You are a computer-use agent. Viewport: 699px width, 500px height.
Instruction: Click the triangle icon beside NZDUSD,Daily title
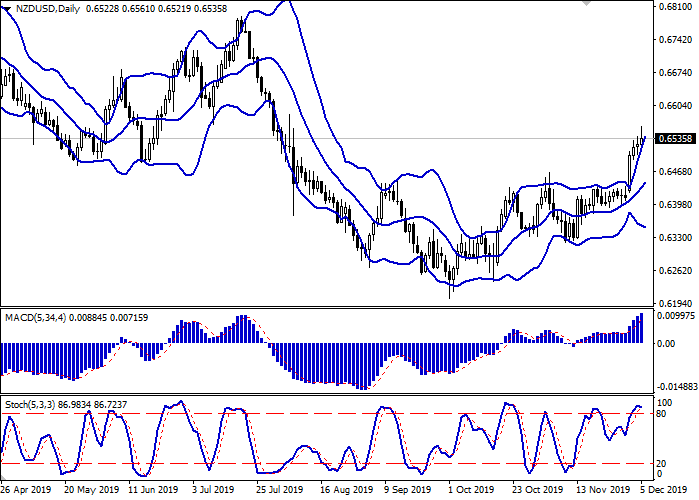(8, 9)
